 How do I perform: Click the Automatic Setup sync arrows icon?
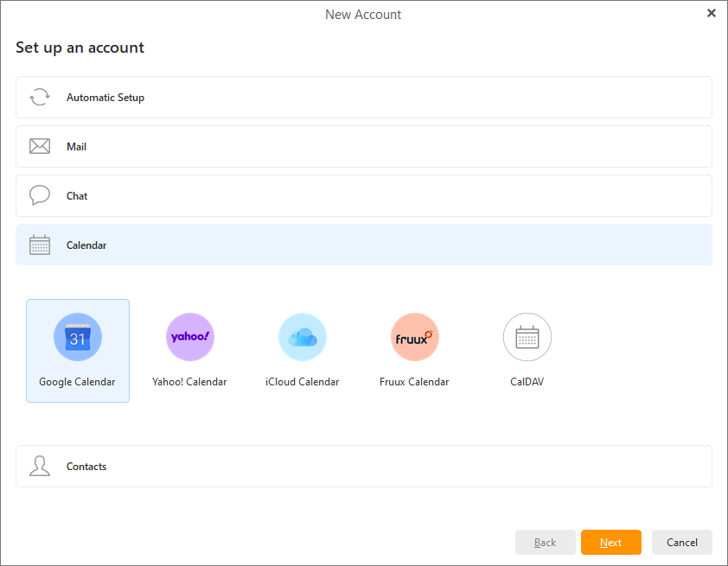(x=40, y=97)
